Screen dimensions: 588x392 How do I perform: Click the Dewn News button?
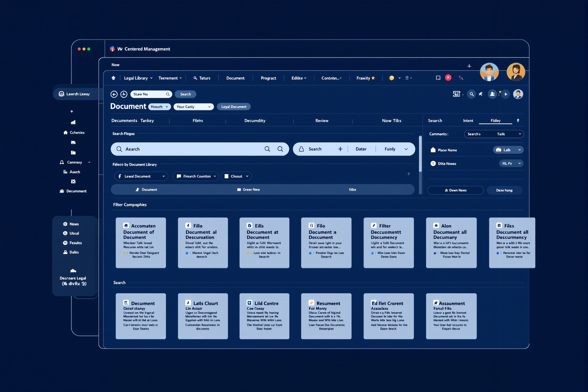point(455,190)
